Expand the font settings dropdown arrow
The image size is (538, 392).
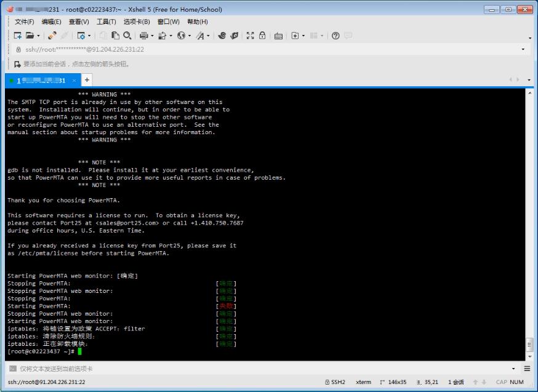click(x=208, y=36)
